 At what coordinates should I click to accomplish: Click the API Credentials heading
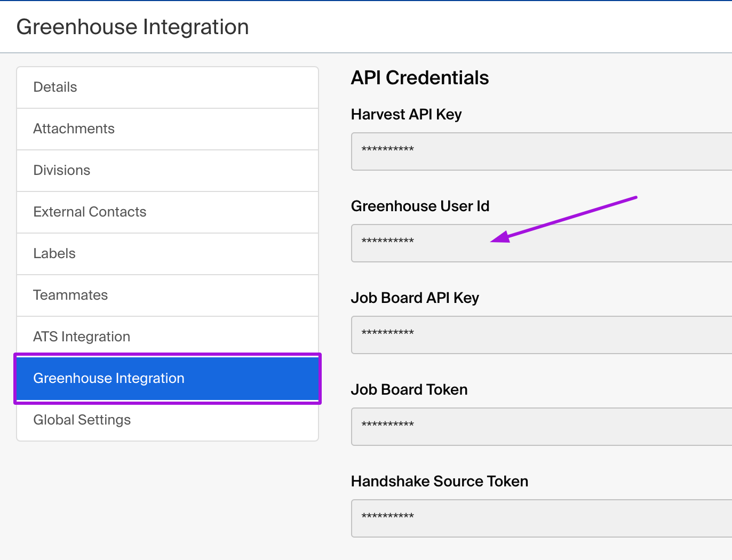[420, 78]
